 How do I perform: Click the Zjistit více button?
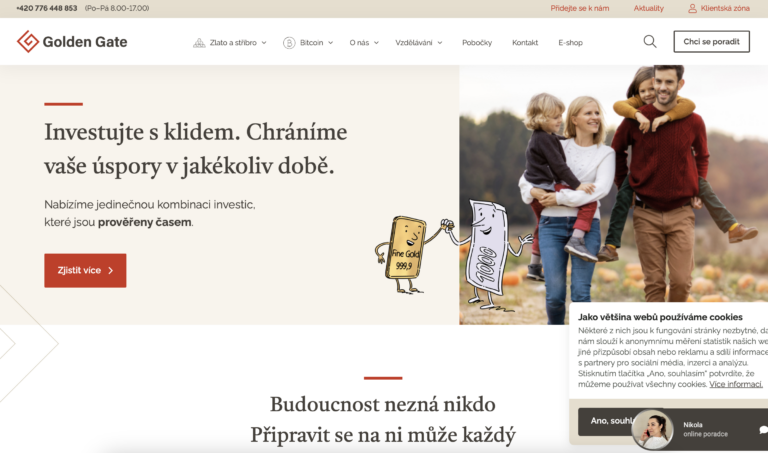click(85, 270)
